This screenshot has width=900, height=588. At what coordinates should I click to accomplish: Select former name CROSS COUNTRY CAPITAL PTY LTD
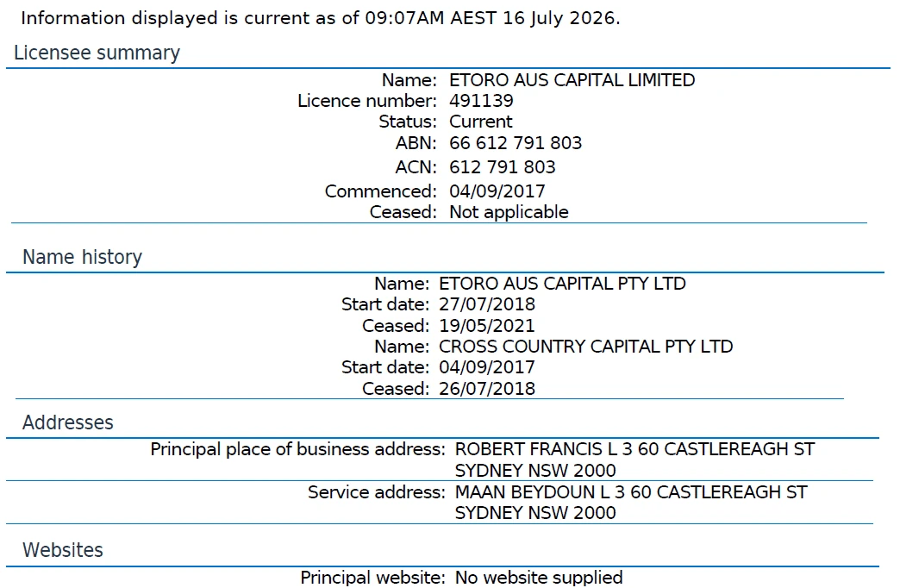(585, 347)
